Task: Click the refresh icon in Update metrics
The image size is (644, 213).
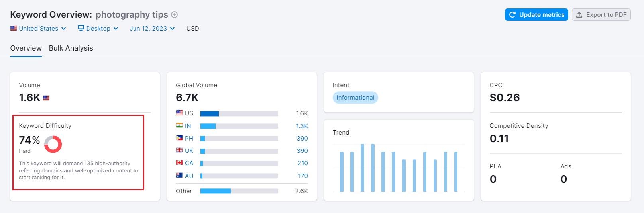Action: point(512,15)
